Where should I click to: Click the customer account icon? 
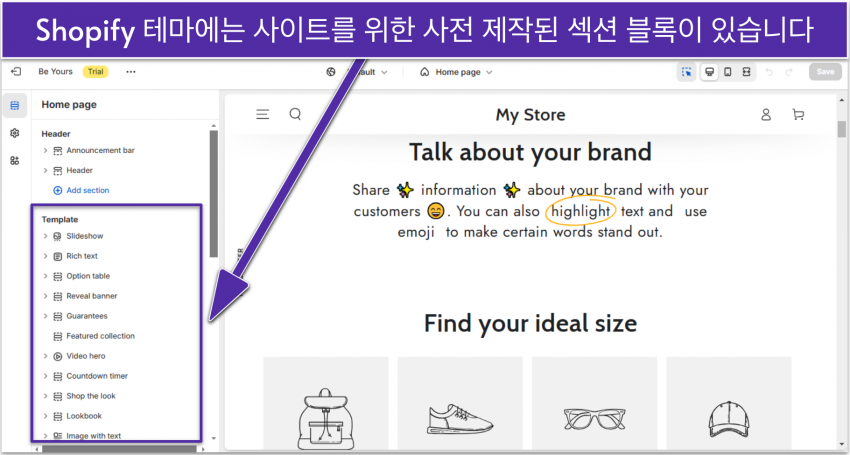pos(766,115)
